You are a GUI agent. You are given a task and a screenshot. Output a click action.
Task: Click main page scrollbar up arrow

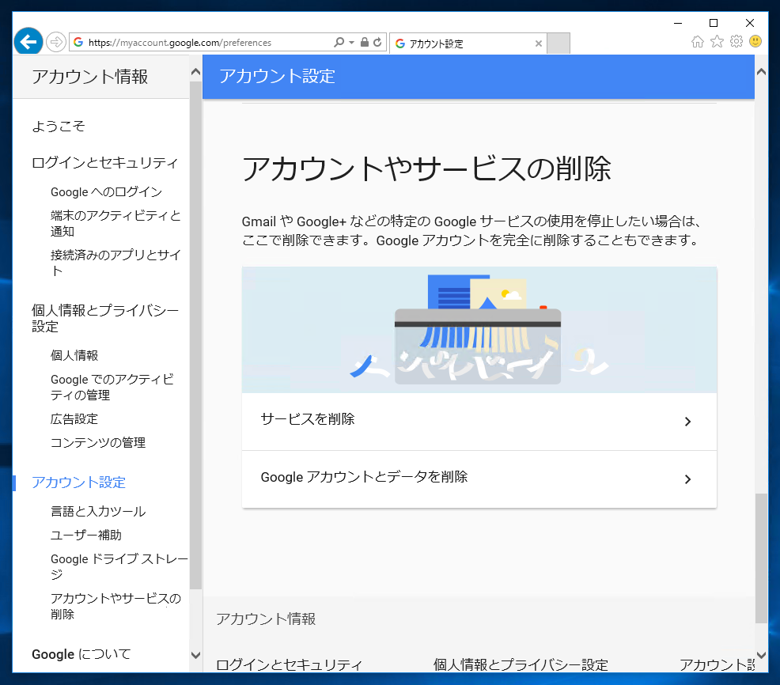point(761,72)
